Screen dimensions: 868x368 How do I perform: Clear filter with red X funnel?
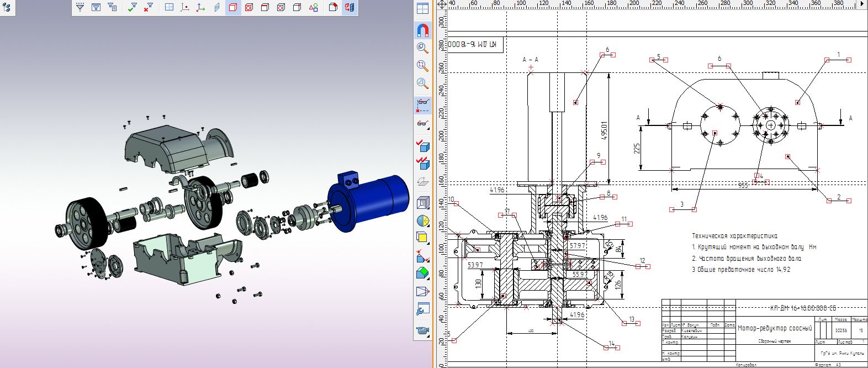149,8
